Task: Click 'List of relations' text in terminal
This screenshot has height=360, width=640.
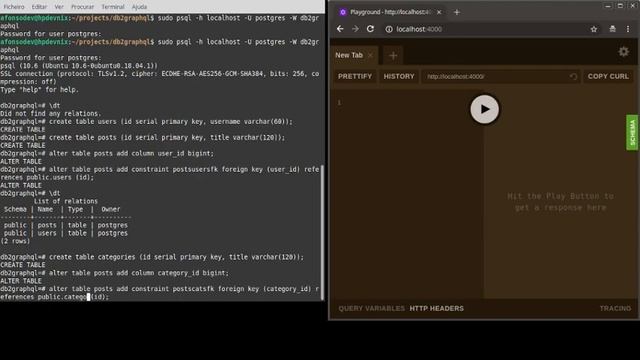Action: pyautogui.click(x=66, y=201)
